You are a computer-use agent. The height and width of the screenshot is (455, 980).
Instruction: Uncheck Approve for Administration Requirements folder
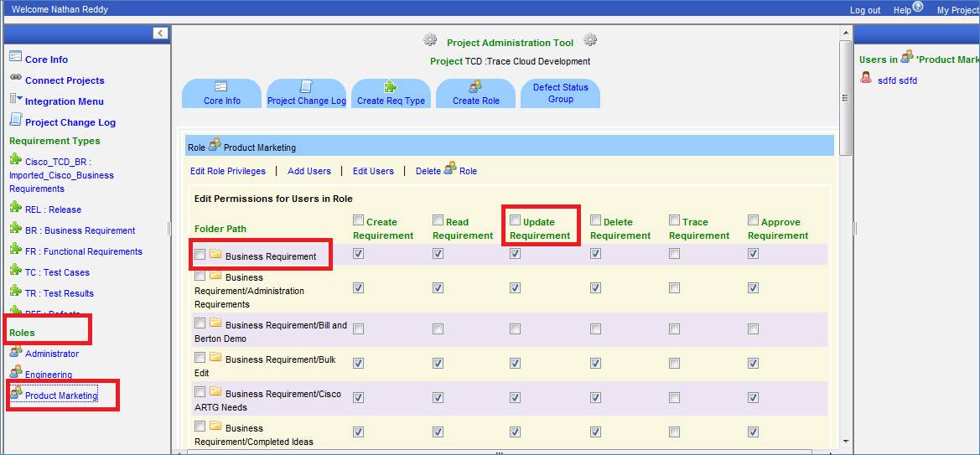[x=753, y=287]
